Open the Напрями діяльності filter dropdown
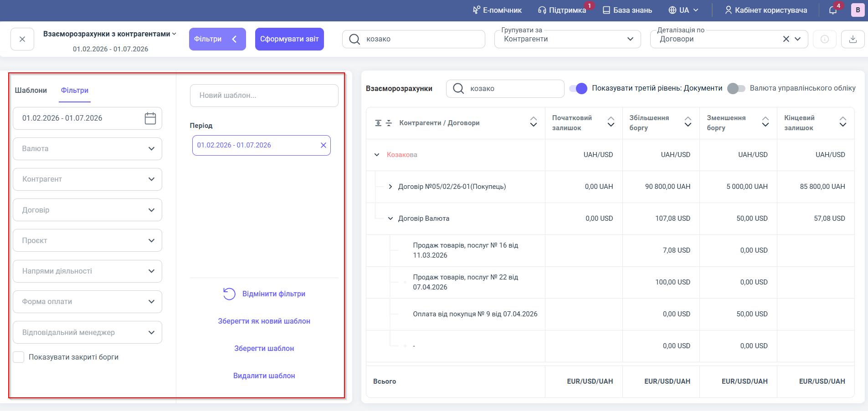Screen dimensions: 868x411 [x=87, y=271]
